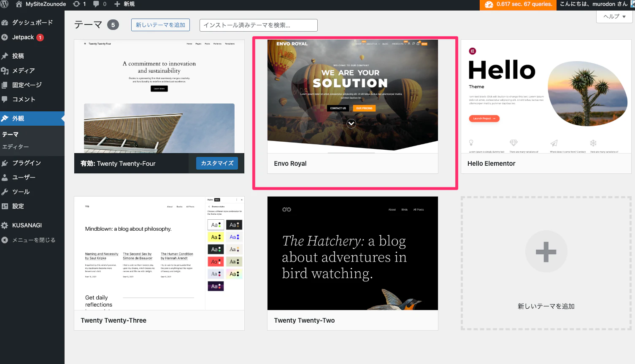Open the Twenty Twenty-Four theme screenshot
Image resolution: width=635 pixels, height=364 pixels.
(159, 96)
